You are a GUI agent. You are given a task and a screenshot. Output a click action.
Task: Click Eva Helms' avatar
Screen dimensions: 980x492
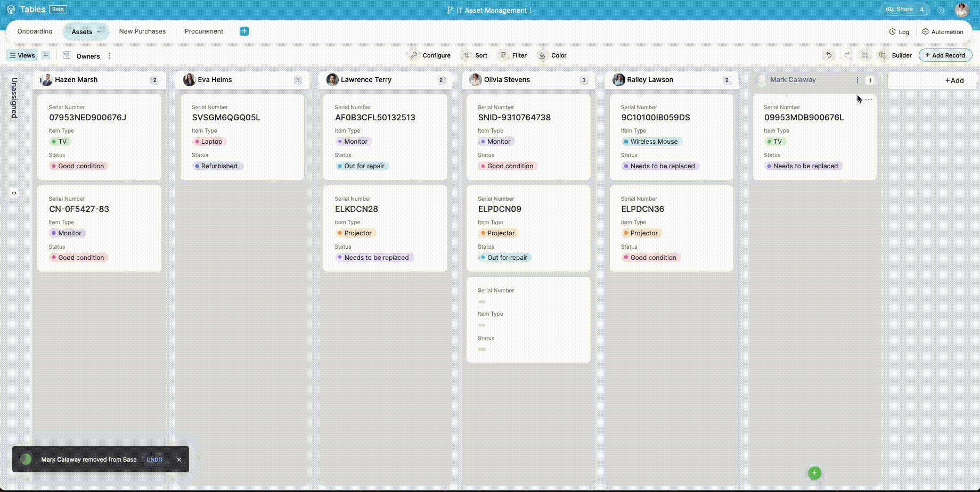click(x=189, y=80)
